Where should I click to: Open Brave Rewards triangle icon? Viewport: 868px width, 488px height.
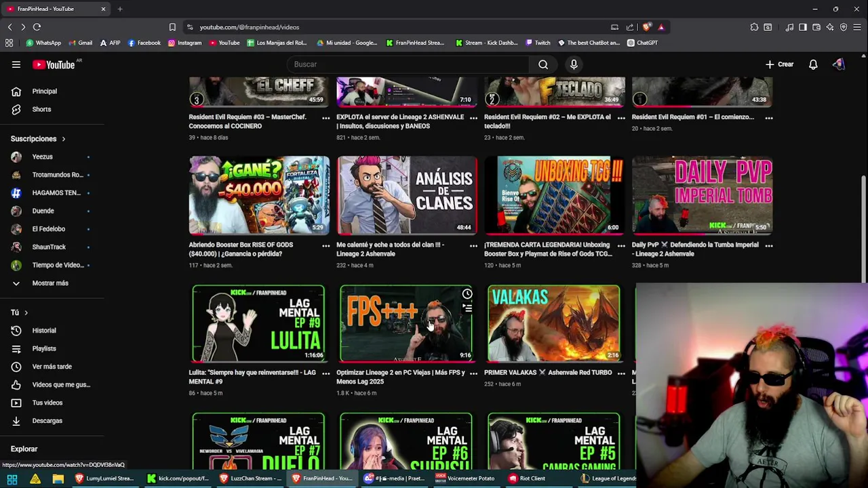point(661,27)
